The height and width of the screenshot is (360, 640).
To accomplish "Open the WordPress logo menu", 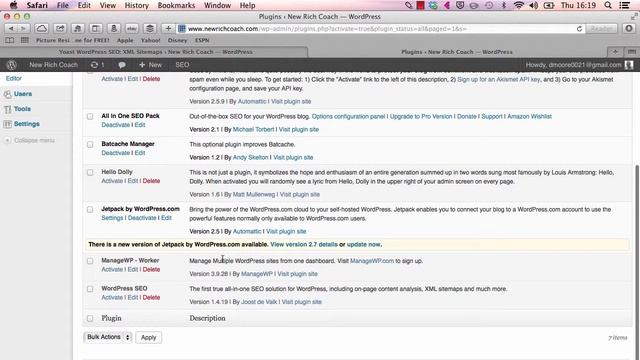I will click(x=12, y=65).
